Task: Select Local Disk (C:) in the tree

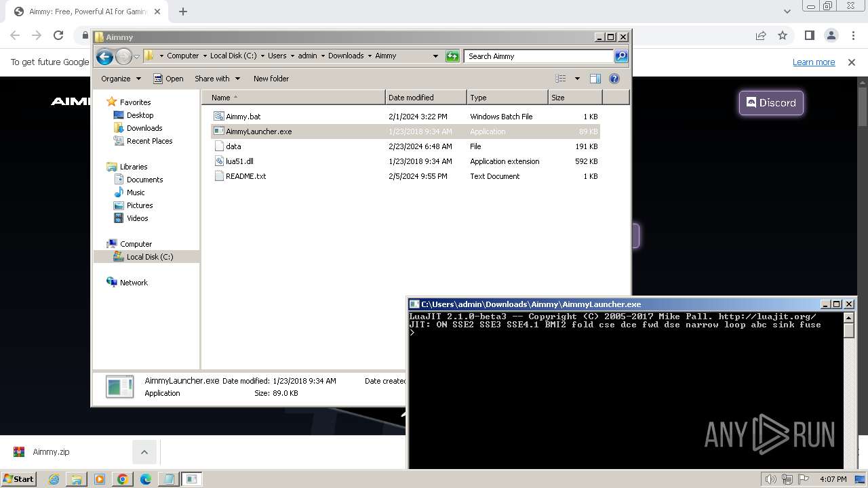Action: click(149, 257)
